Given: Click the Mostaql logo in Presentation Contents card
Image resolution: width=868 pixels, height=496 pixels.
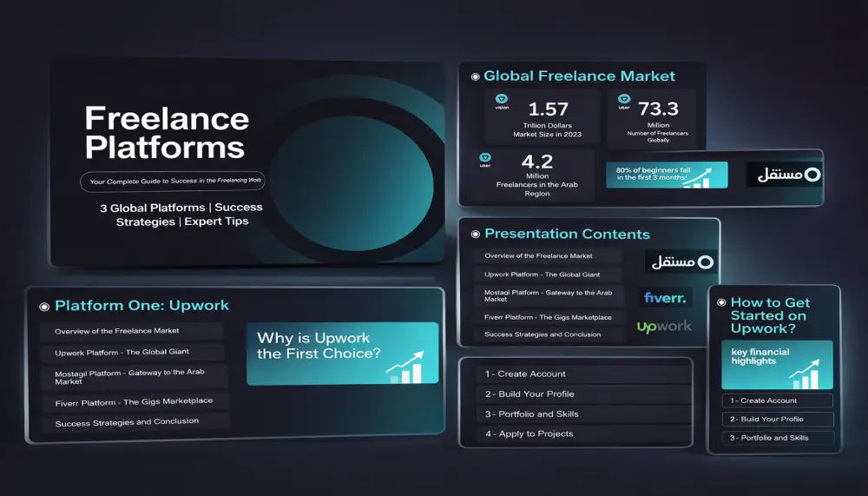Looking at the screenshot, I should pos(682,261).
